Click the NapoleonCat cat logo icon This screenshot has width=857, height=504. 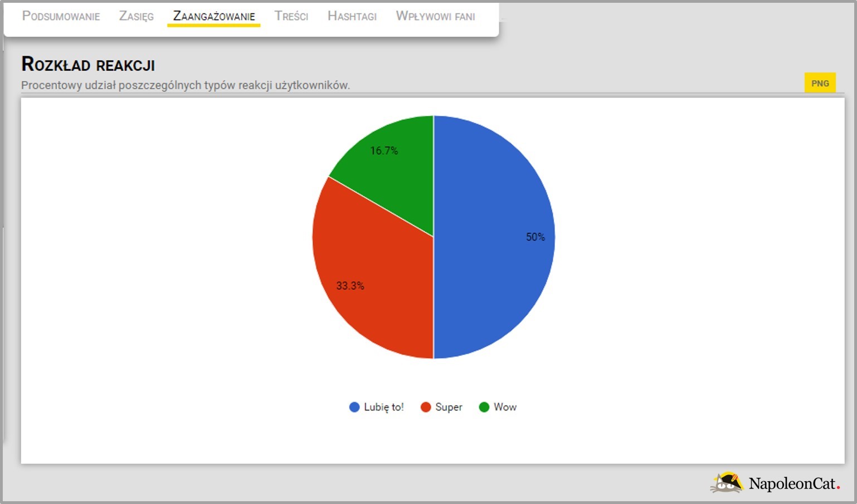727,482
